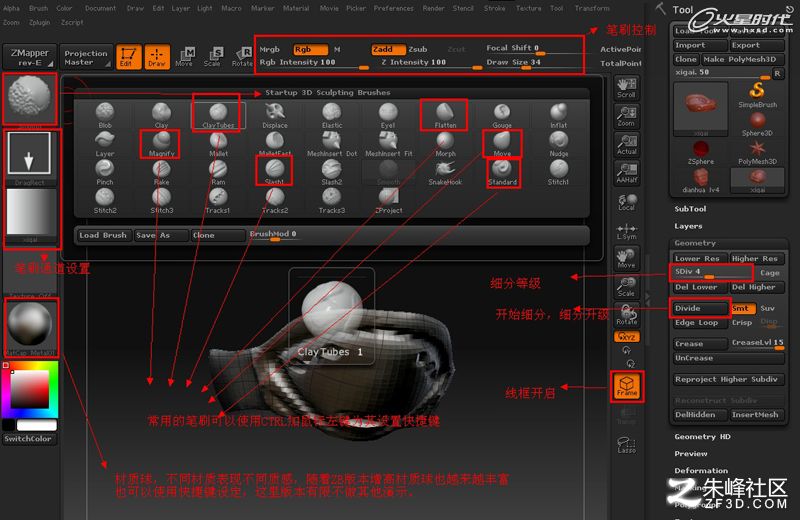
Task: Choose the Displace brush
Action: tap(274, 115)
